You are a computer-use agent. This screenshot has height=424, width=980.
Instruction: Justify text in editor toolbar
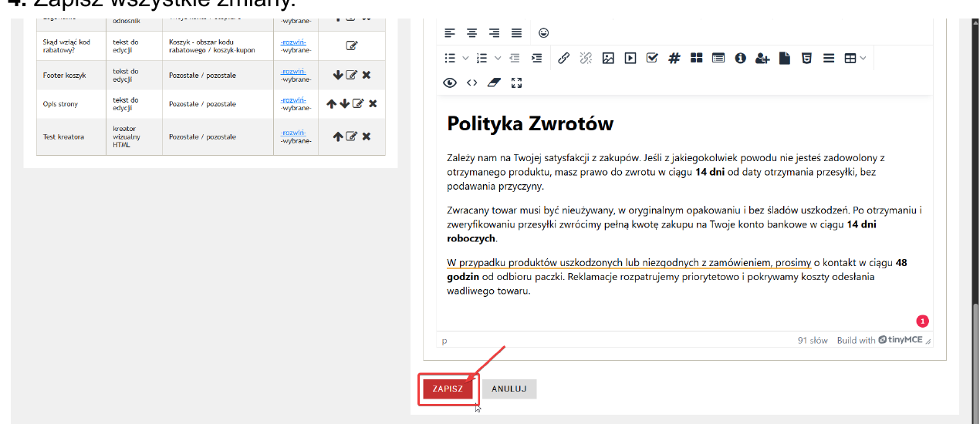pos(517,33)
